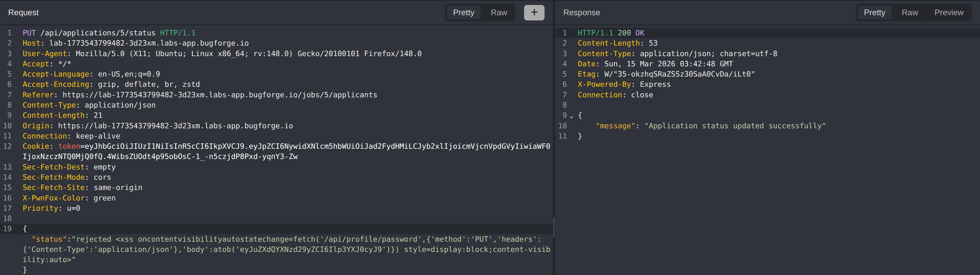Viewport: 980px width, 275px height.
Task: Switch the request view to Raw
Action: (498, 13)
